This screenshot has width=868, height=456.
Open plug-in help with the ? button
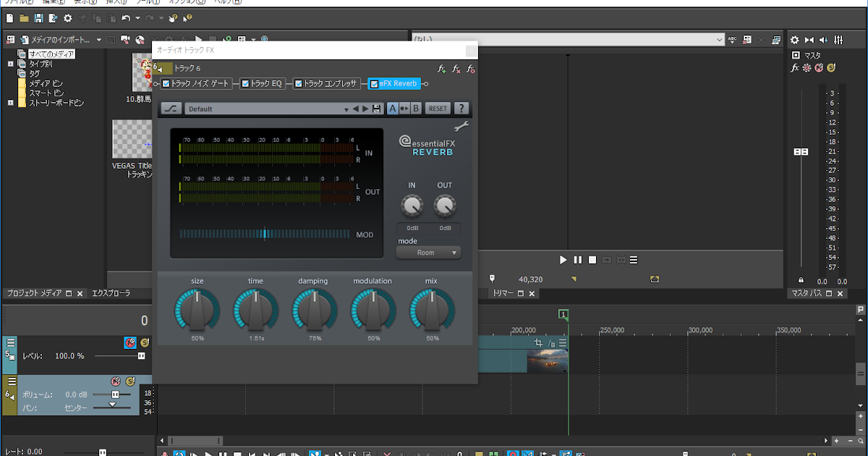coord(461,108)
